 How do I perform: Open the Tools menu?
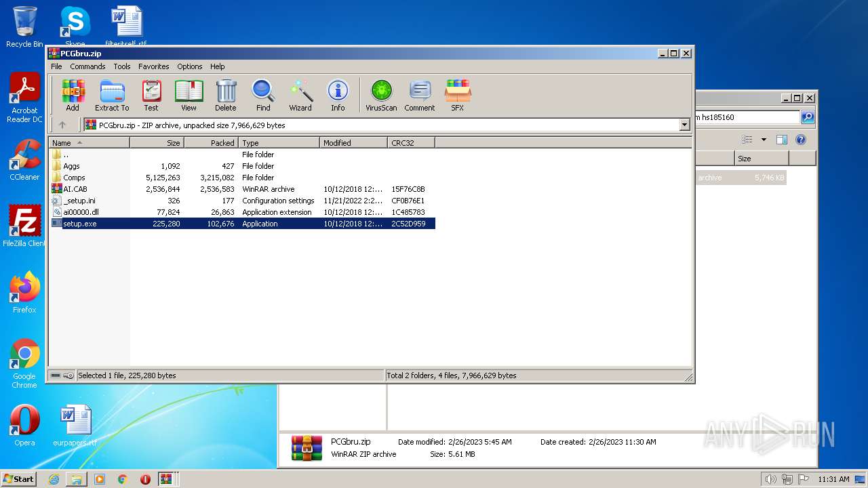[x=122, y=66]
